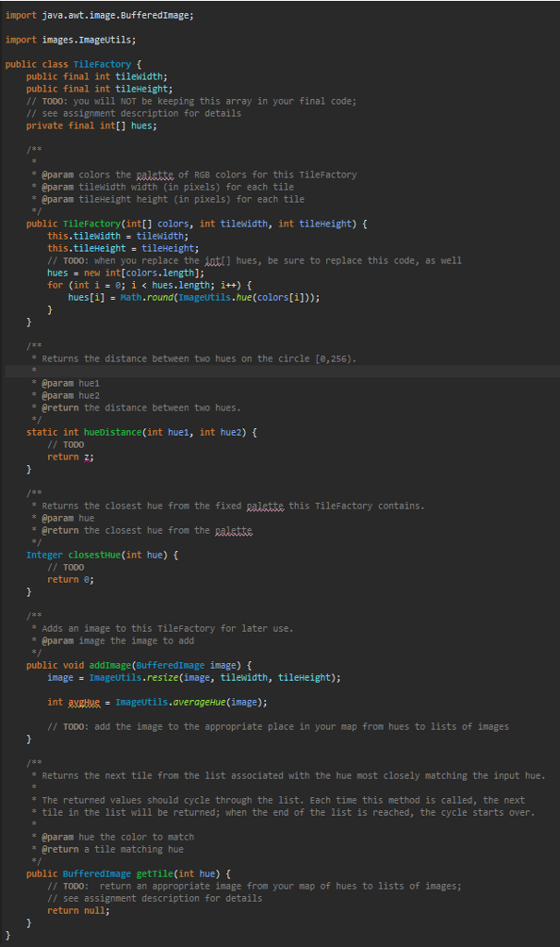Select the 'public final int tileWidth;' field
Image resolution: width=560 pixels, height=947 pixels.
(x=96, y=77)
